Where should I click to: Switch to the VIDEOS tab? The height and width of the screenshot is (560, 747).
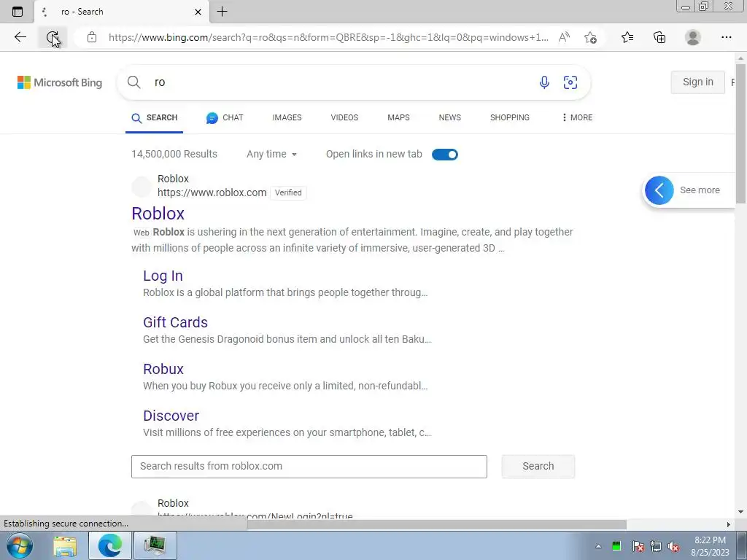point(344,117)
